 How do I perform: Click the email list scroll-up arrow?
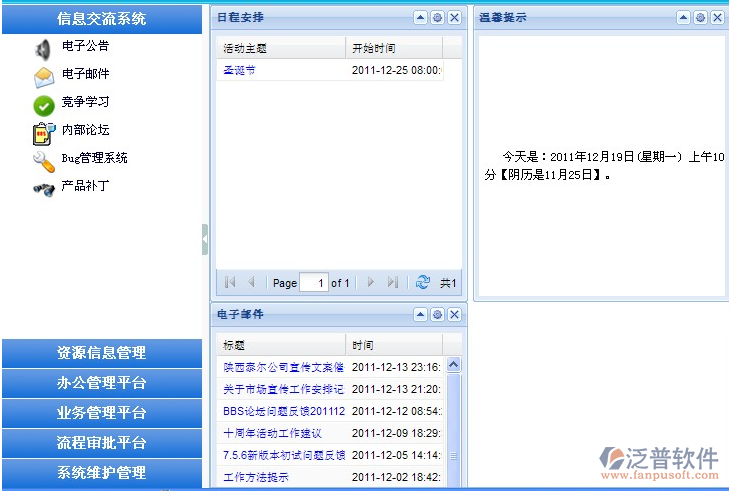[x=454, y=364]
